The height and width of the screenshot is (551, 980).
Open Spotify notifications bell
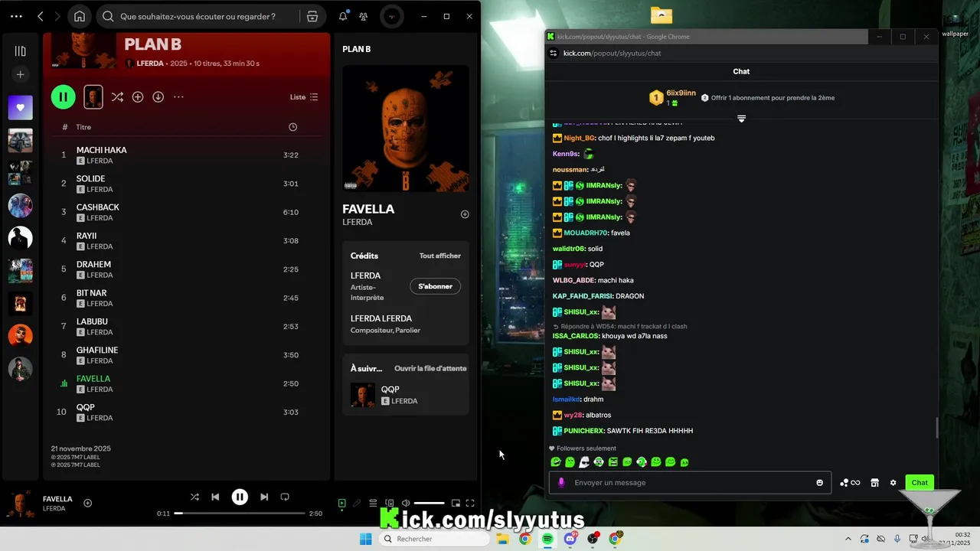point(343,16)
